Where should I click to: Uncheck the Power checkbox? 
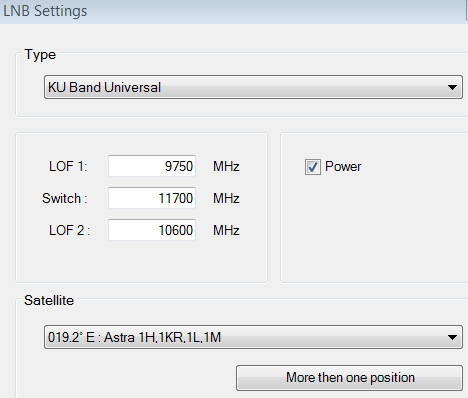click(313, 167)
